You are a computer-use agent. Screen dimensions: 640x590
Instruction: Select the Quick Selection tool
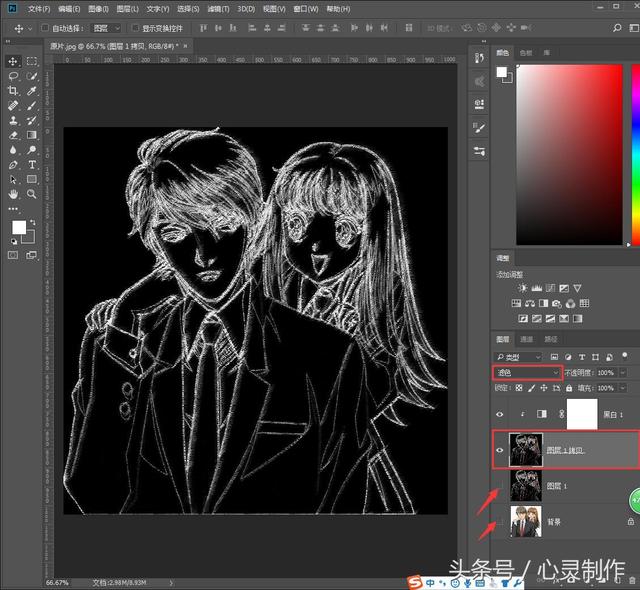point(32,76)
